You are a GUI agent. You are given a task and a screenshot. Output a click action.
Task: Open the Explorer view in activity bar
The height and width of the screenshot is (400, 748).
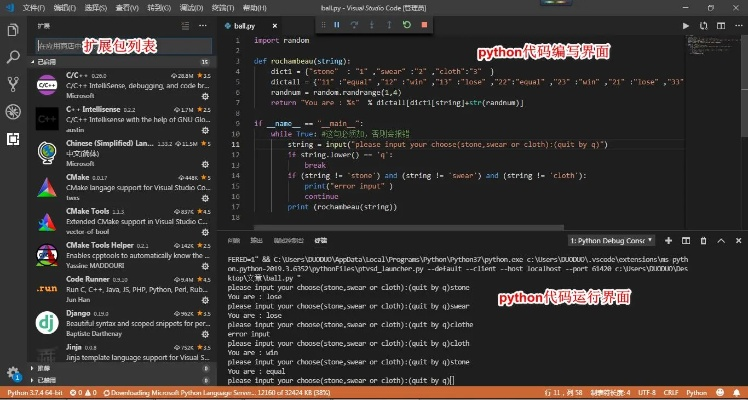coord(13,31)
